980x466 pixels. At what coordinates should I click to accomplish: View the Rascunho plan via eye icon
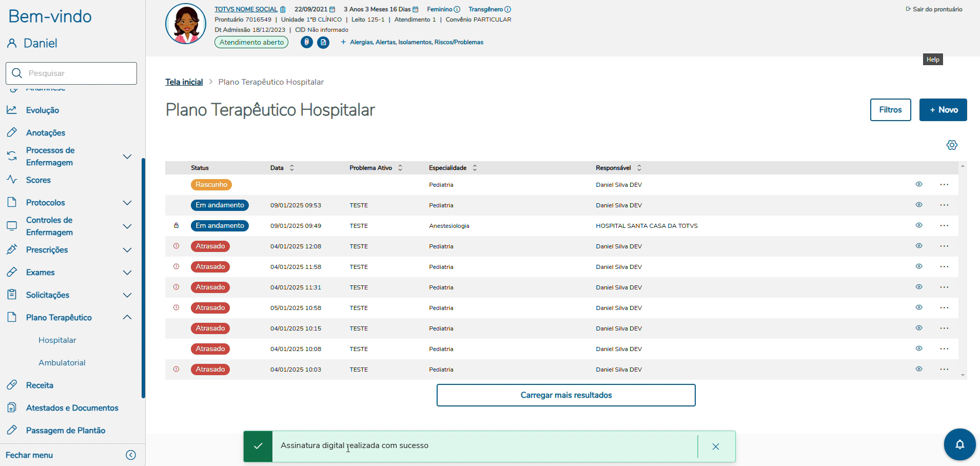(x=919, y=184)
